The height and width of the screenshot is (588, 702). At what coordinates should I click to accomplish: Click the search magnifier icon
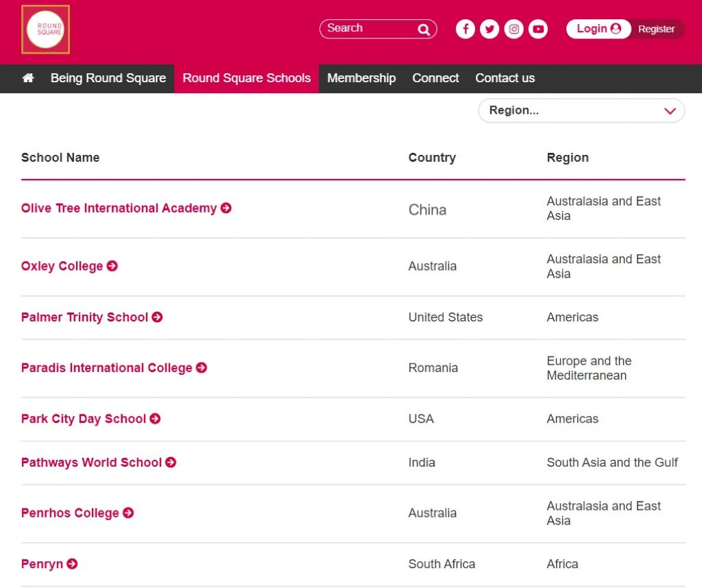424,29
